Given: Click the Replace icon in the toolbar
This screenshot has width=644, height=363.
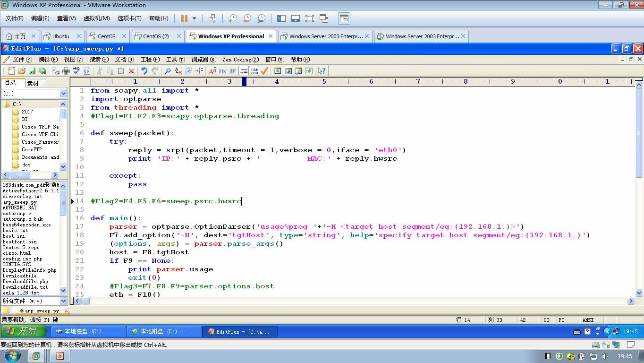Looking at the screenshot, I should click(x=178, y=71).
